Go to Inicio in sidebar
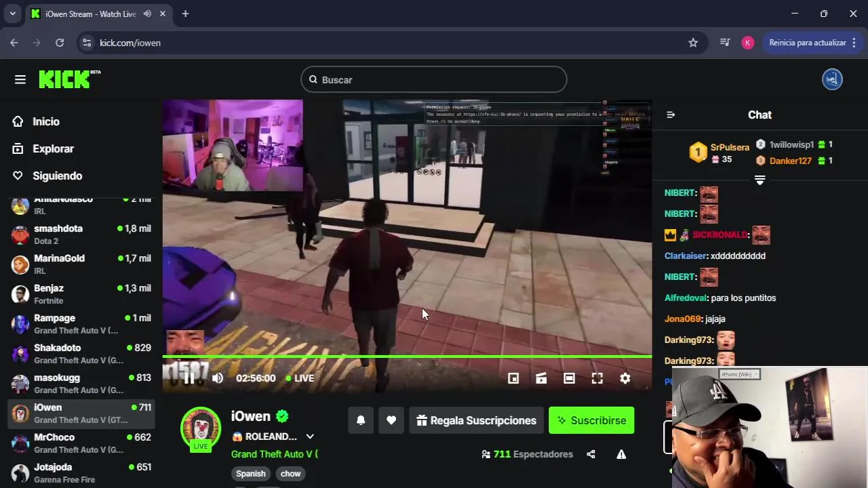The height and width of the screenshot is (488, 868). point(46,121)
